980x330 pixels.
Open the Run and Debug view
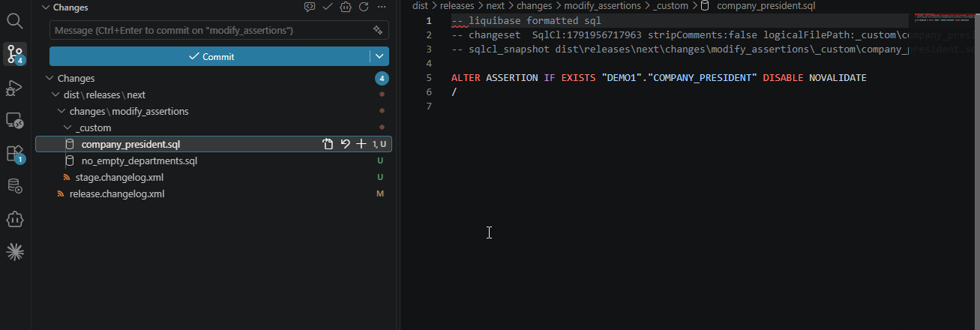click(x=15, y=88)
